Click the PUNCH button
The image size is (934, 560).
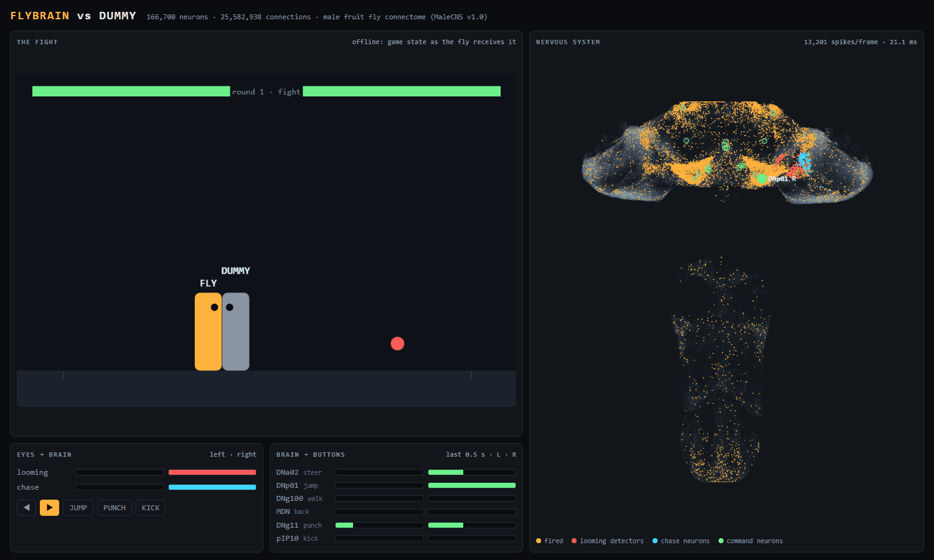pos(115,508)
